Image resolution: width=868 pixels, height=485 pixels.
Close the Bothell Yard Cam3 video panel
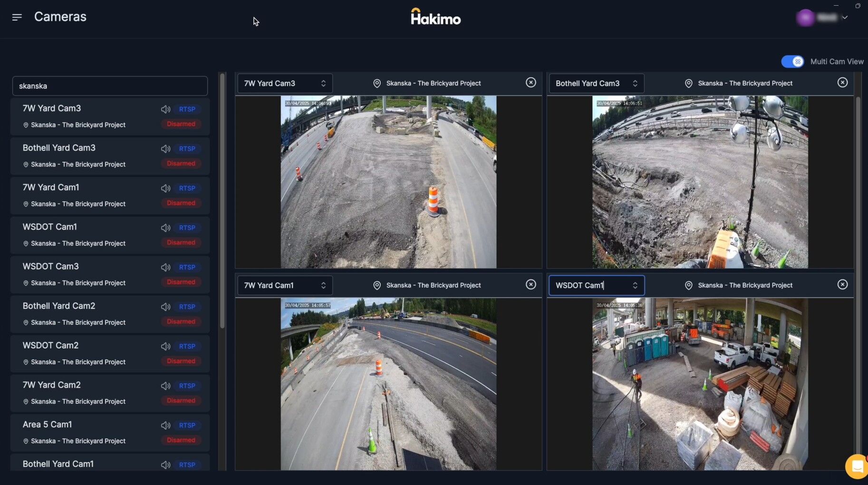tap(842, 83)
